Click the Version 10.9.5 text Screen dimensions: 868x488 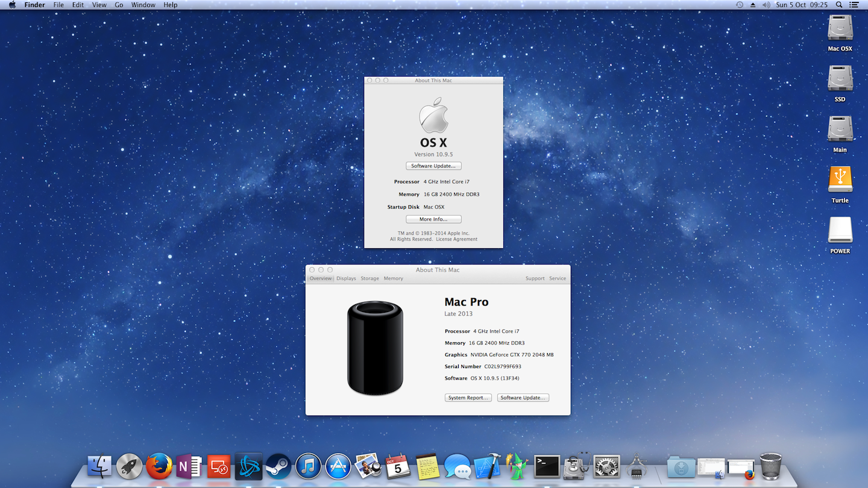point(433,154)
